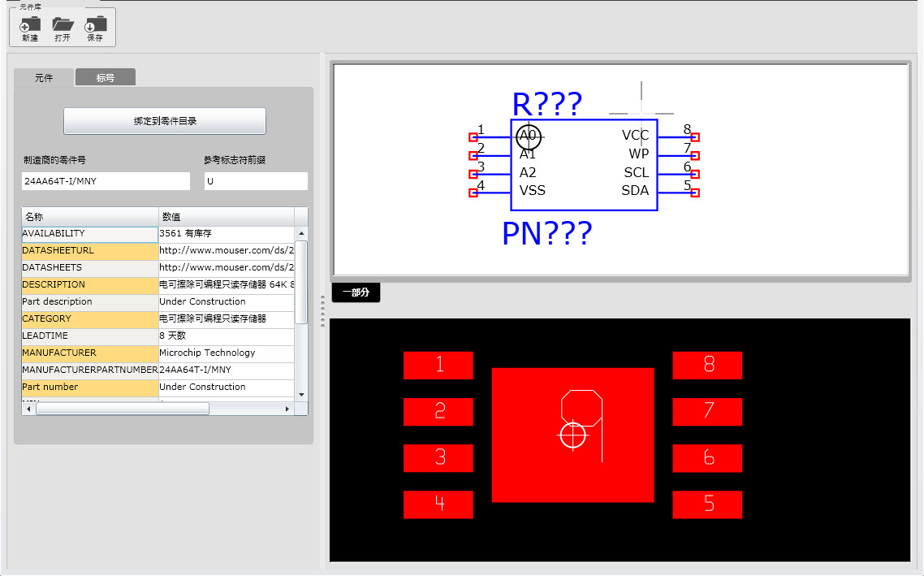Click the SCL pin label in symbol
The height and width of the screenshot is (576, 924).
(637, 173)
